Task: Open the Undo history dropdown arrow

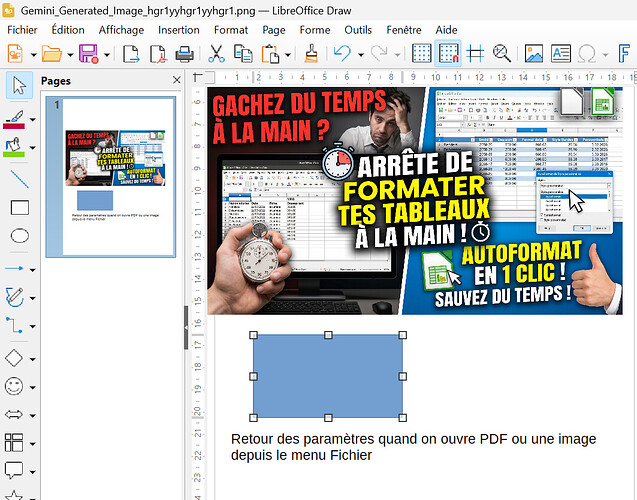Action: click(x=360, y=54)
